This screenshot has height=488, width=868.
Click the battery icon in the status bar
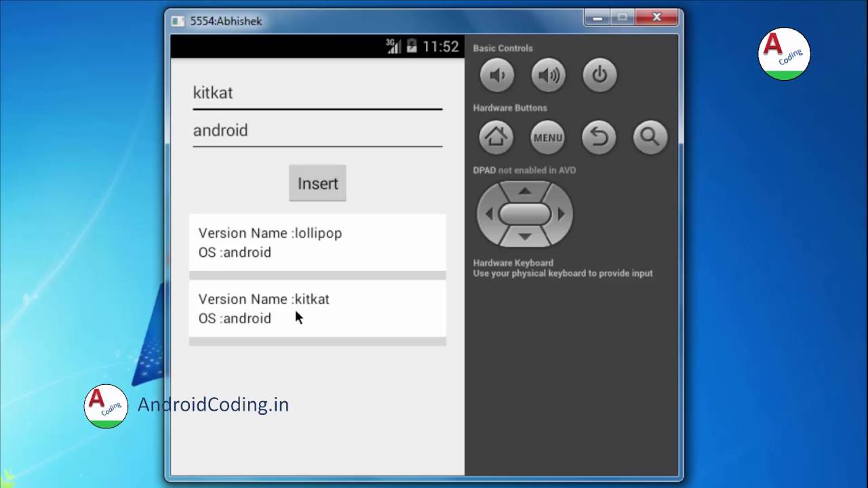point(412,45)
